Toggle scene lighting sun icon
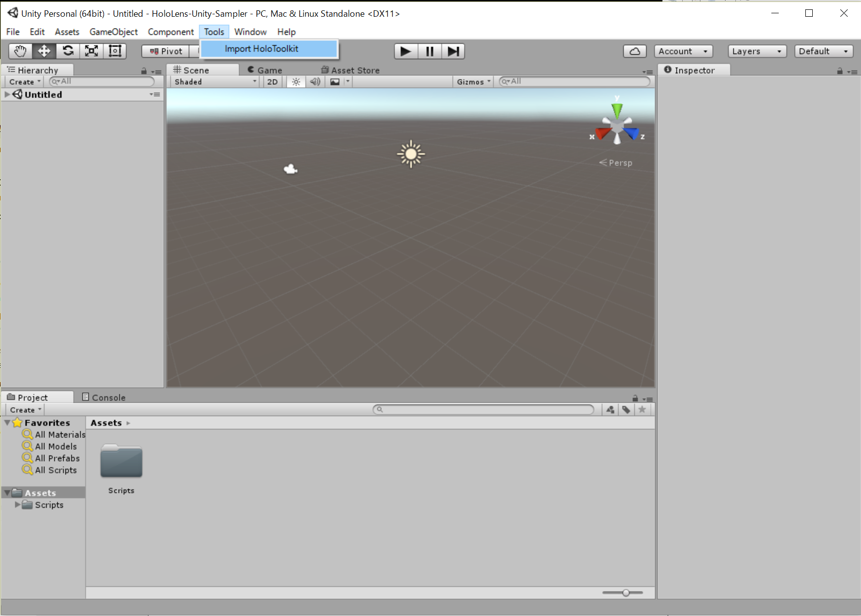The image size is (861, 616). coord(296,82)
